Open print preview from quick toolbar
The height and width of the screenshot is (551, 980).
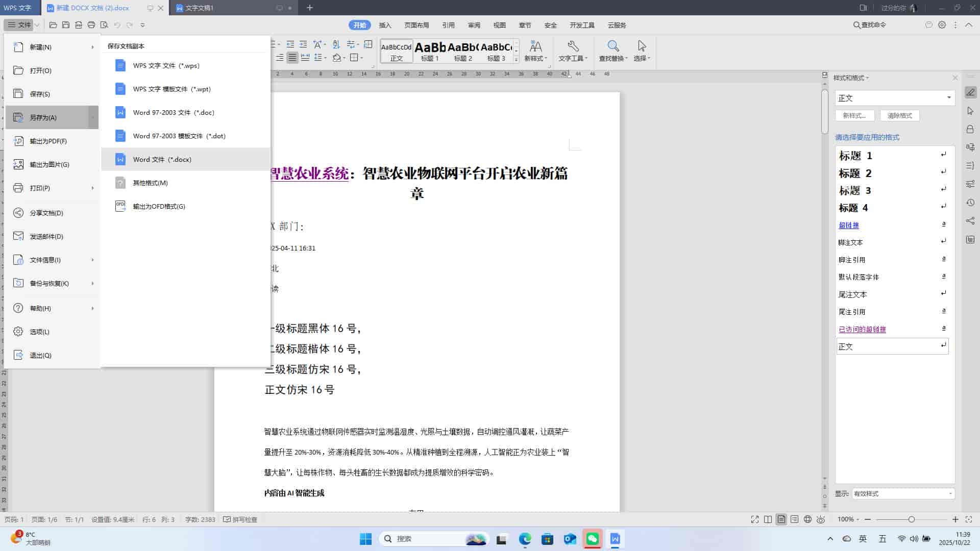coord(104,24)
